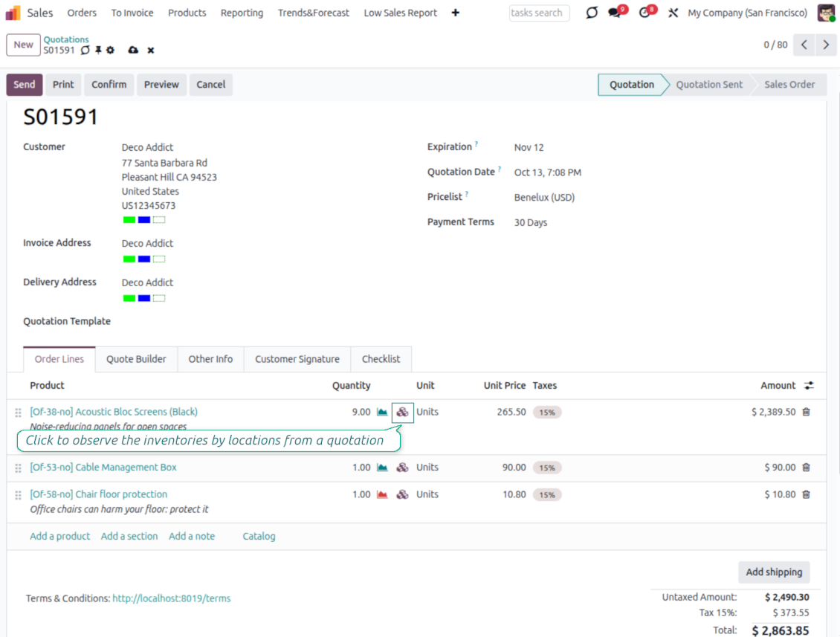The height and width of the screenshot is (637, 840).
Task: Open the Reporting menu
Action: coord(242,13)
